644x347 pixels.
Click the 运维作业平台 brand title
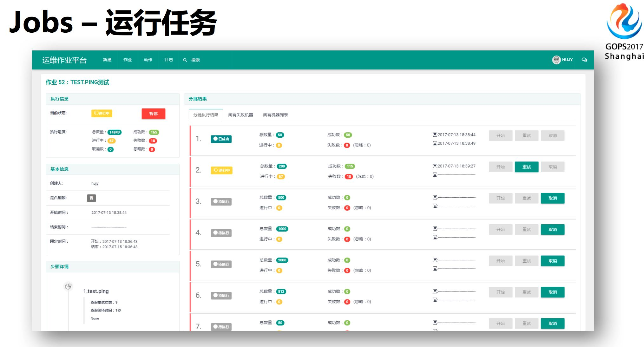[64, 60]
